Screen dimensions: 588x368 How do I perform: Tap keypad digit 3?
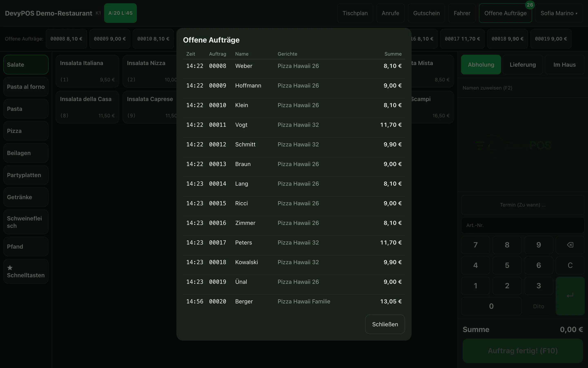538,286
